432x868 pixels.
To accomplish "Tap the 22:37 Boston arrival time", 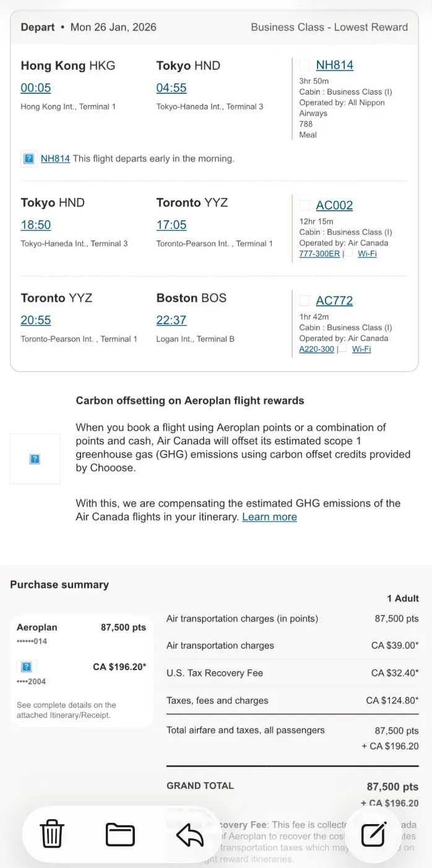I will [171, 320].
